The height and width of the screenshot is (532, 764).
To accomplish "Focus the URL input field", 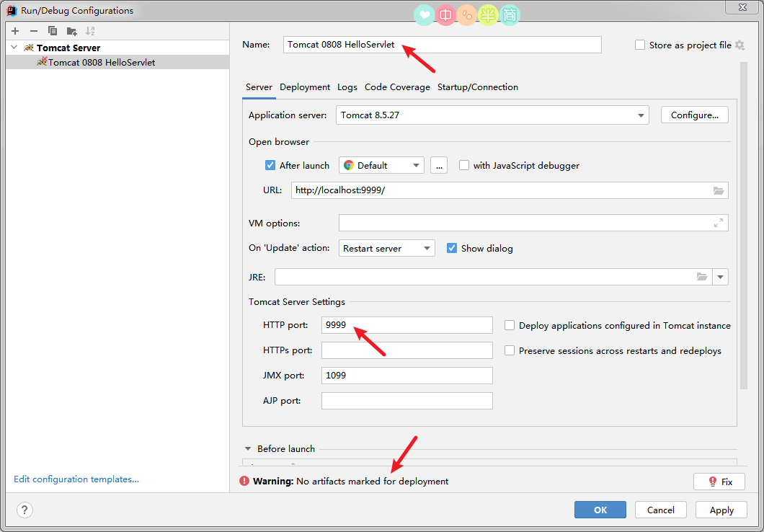I will click(x=510, y=190).
